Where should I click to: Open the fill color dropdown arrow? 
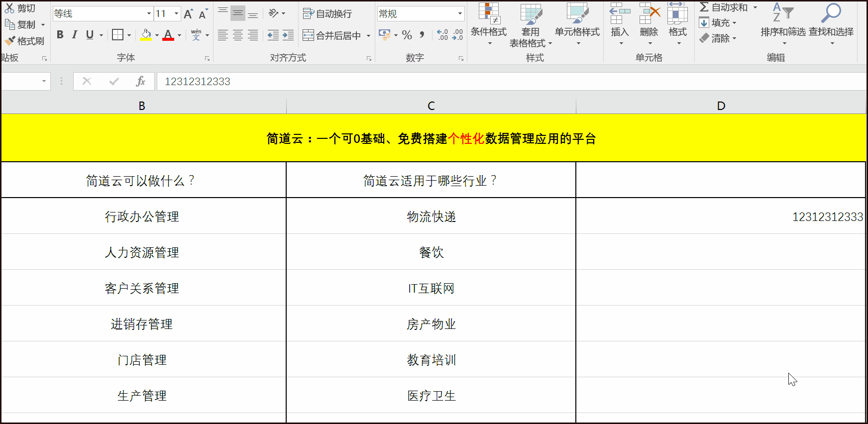[x=157, y=35]
